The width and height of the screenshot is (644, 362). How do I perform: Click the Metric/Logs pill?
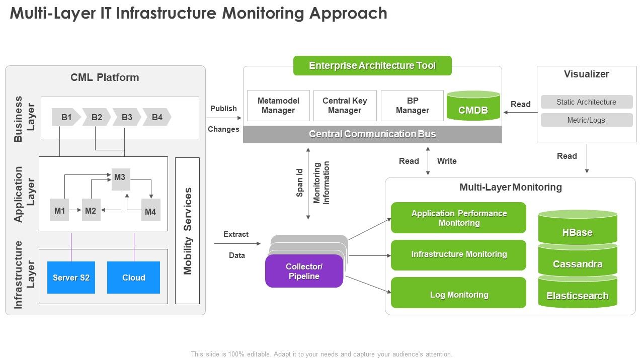(x=587, y=120)
